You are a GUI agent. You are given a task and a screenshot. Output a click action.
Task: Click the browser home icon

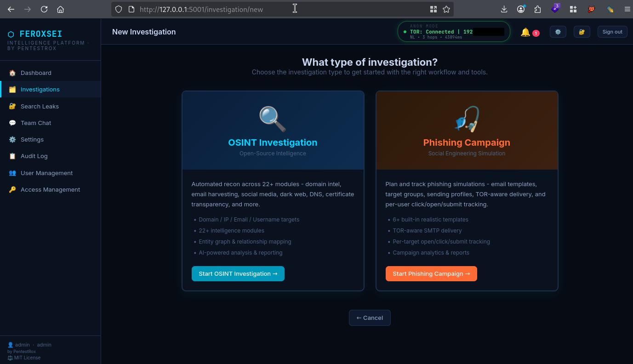(60, 9)
